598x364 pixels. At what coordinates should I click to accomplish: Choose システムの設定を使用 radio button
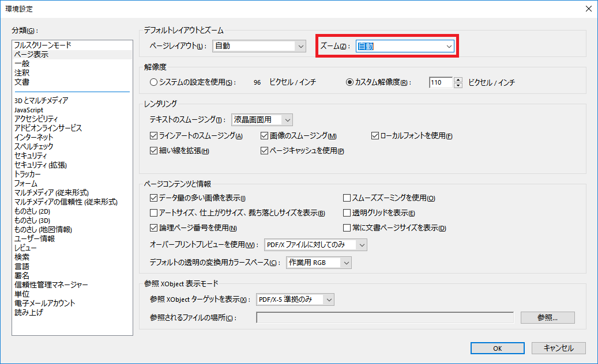[x=154, y=82]
